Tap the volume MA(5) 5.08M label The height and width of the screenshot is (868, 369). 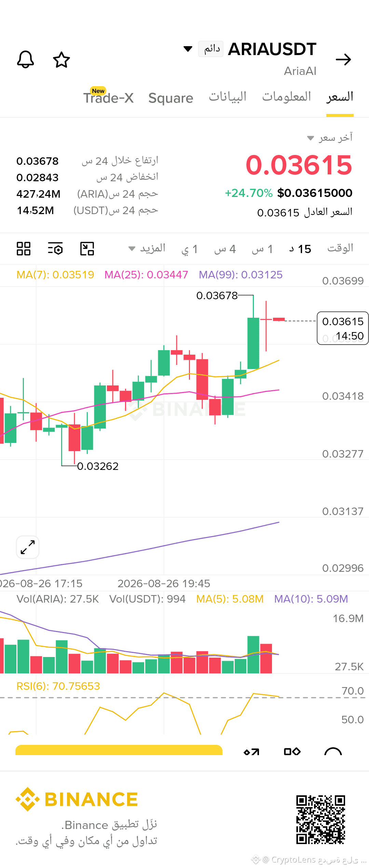click(230, 599)
